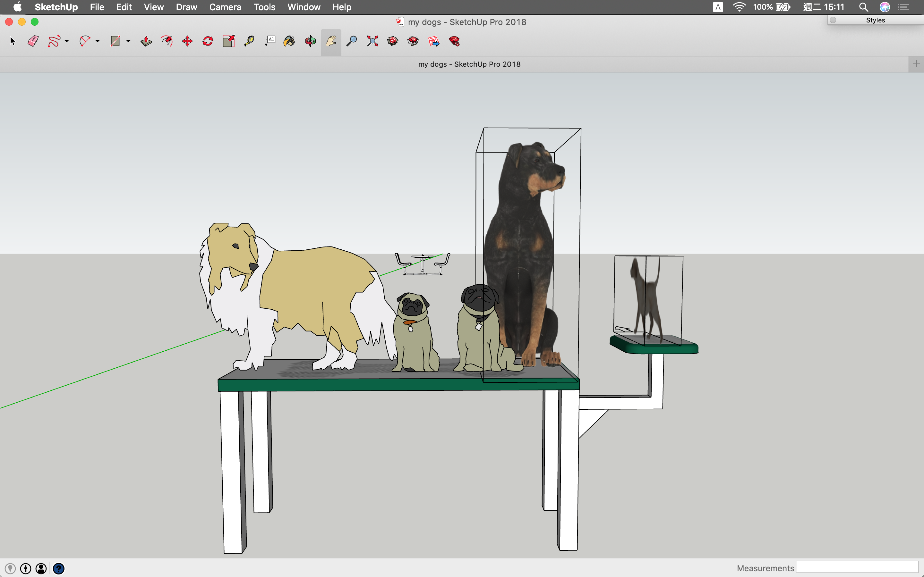Click the Zoom Extents tool

point(372,41)
